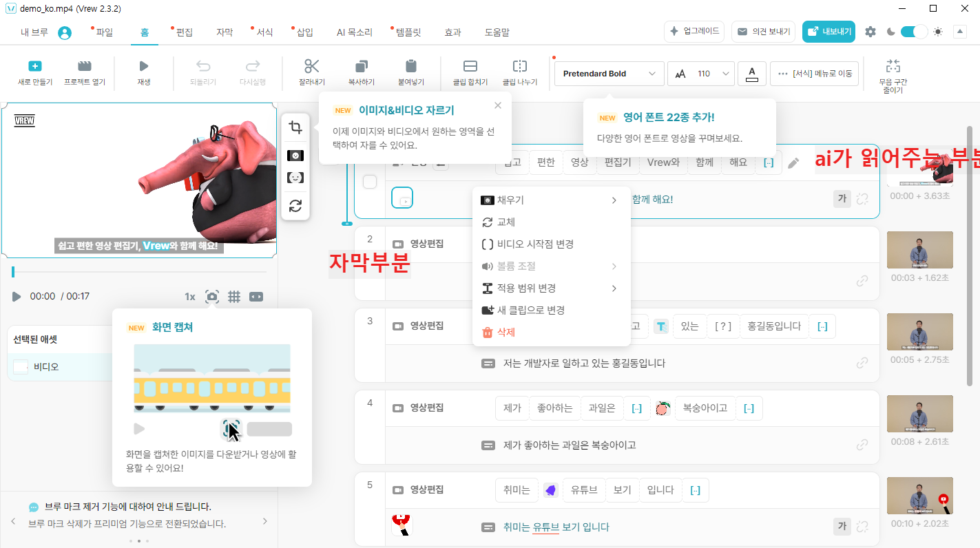Go to next notice with right chevron
The width and height of the screenshot is (980, 548).
(265, 521)
